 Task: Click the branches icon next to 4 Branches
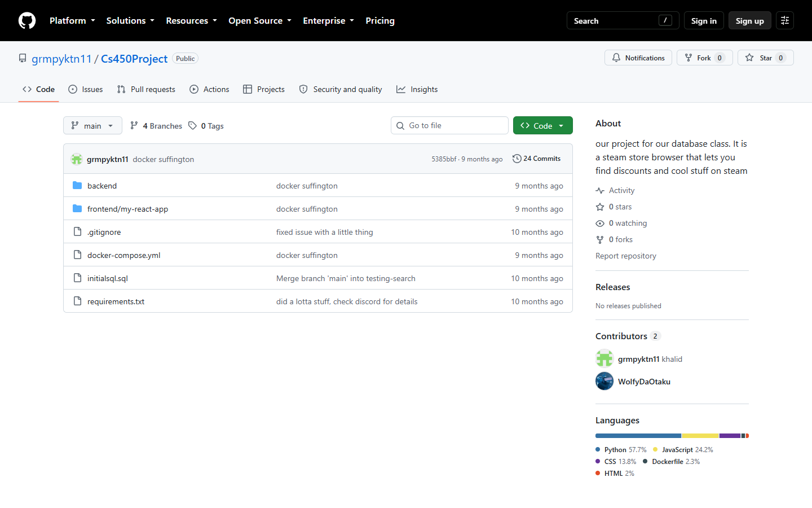[x=134, y=126]
